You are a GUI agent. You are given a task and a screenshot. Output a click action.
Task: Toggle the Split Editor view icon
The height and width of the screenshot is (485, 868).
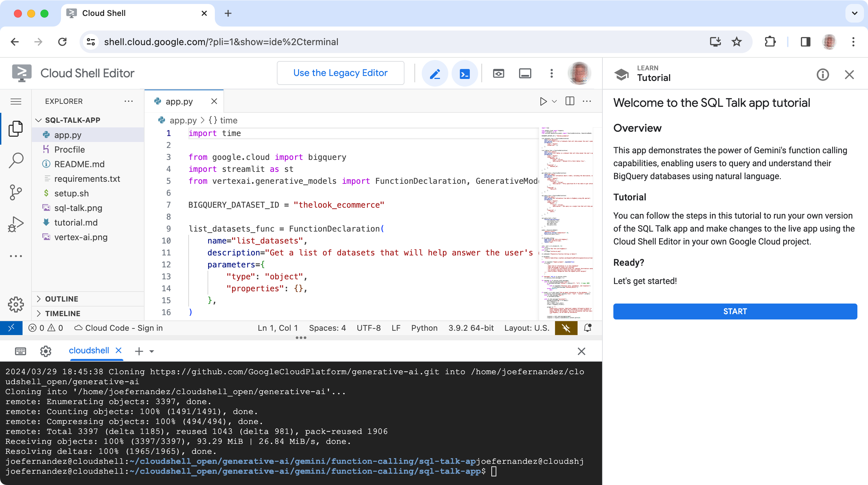point(570,100)
